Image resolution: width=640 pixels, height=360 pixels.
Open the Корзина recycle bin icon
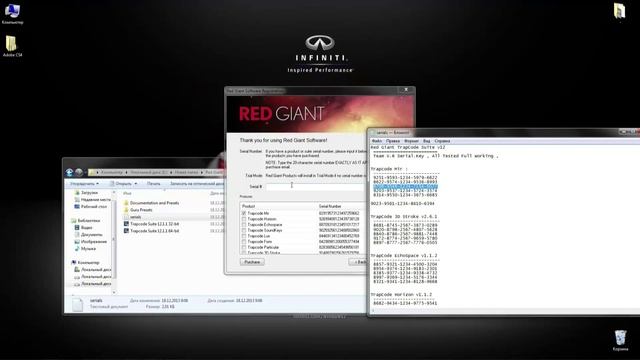coord(620,340)
